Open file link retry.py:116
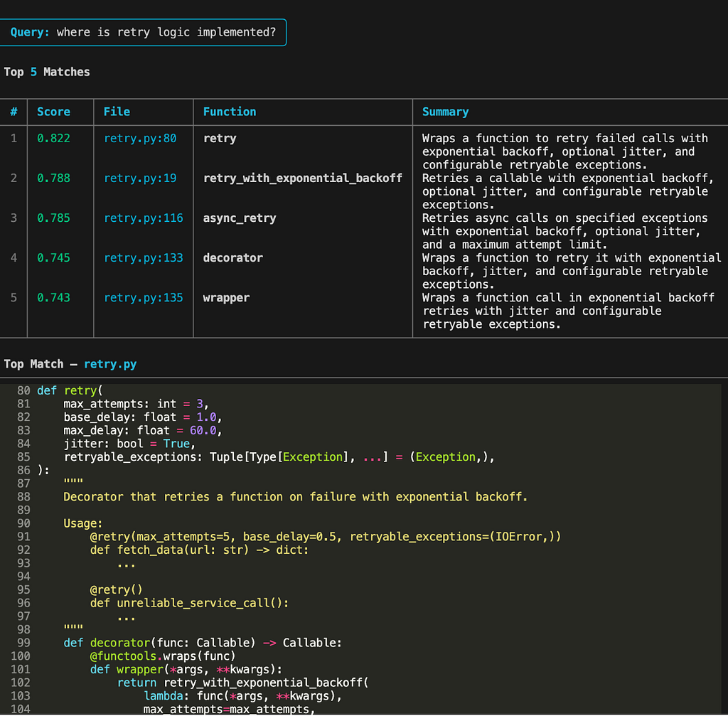728x716 pixels. tap(144, 218)
